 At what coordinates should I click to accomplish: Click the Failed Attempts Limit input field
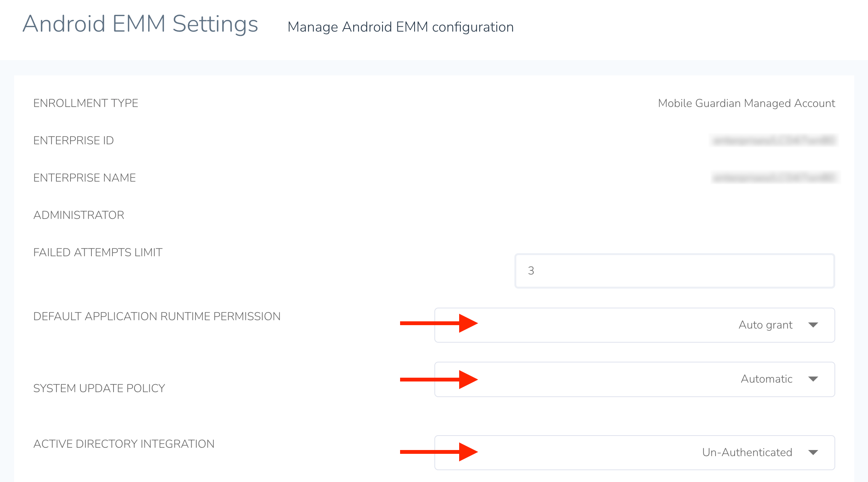coord(674,271)
